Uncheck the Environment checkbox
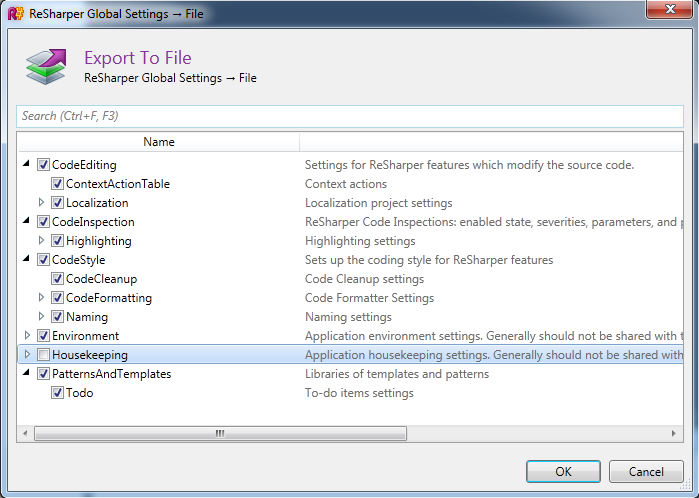Screen dimensions: 699x498 [43, 335]
